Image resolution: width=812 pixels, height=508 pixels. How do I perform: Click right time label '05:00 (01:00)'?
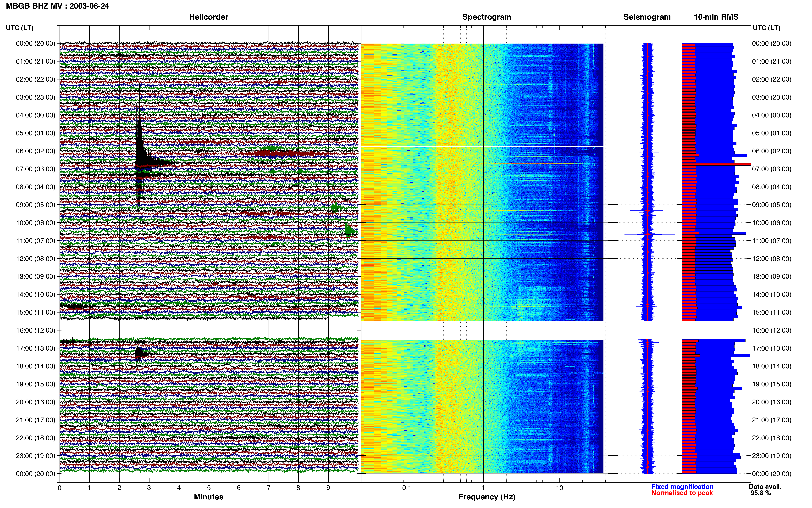point(772,133)
